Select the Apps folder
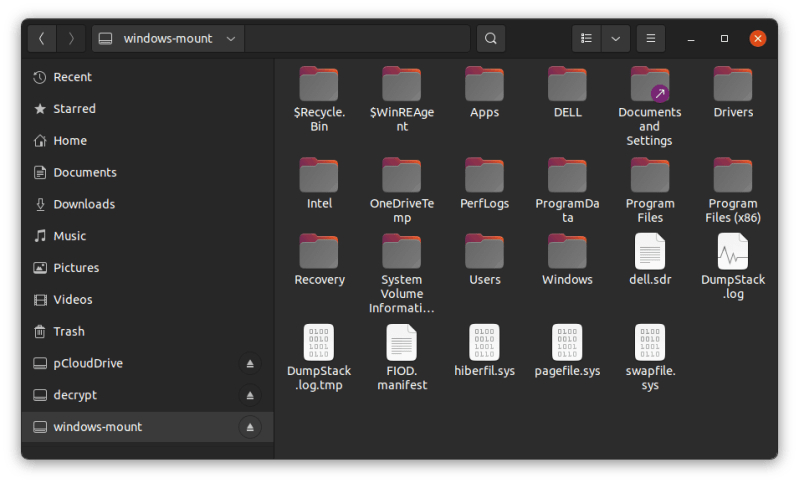 (x=485, y=92)
